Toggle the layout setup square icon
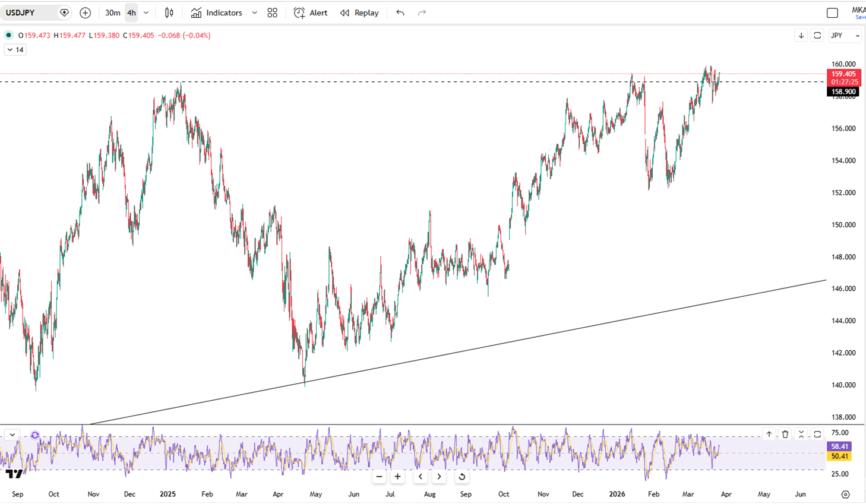 click(x=832, y=12)
